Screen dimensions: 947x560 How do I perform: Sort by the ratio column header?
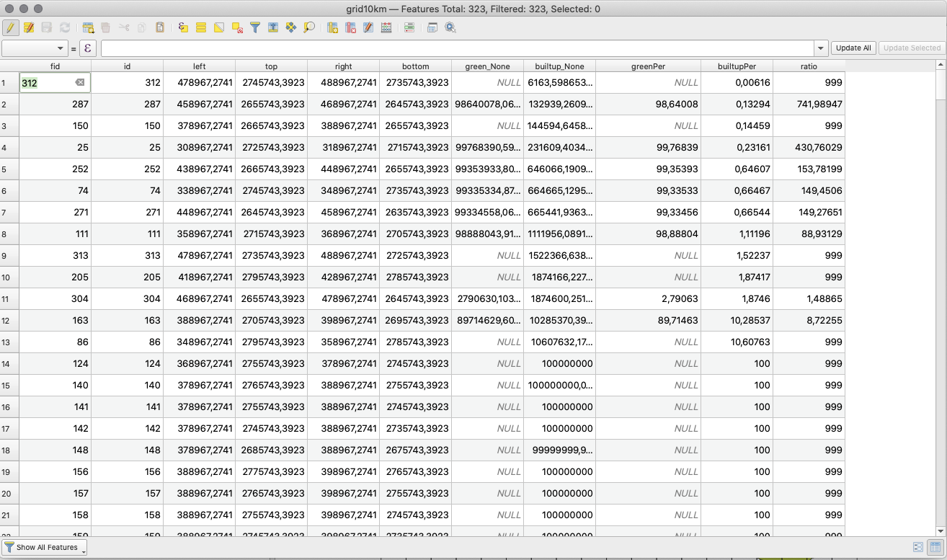coord(809,66)
